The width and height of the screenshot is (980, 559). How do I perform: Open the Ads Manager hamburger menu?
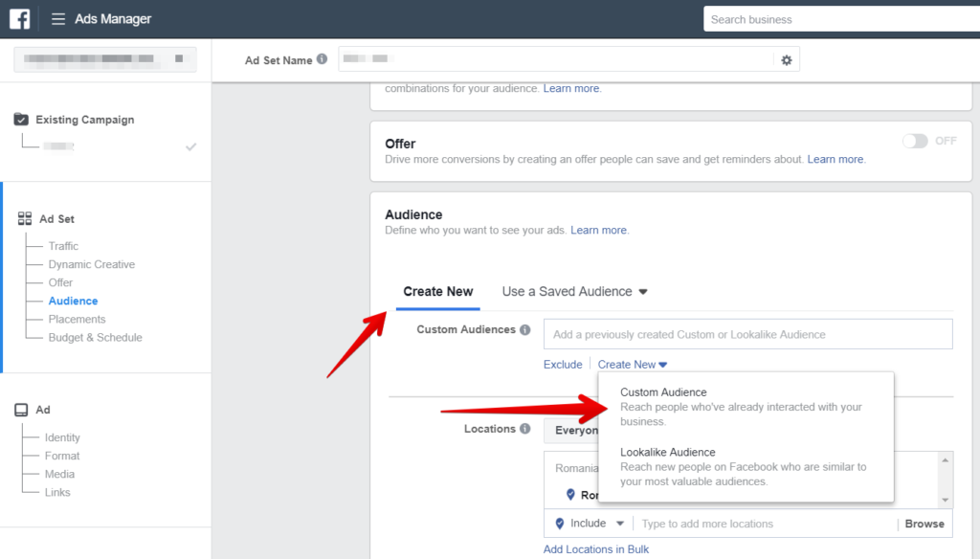click(x=58, y=19)
